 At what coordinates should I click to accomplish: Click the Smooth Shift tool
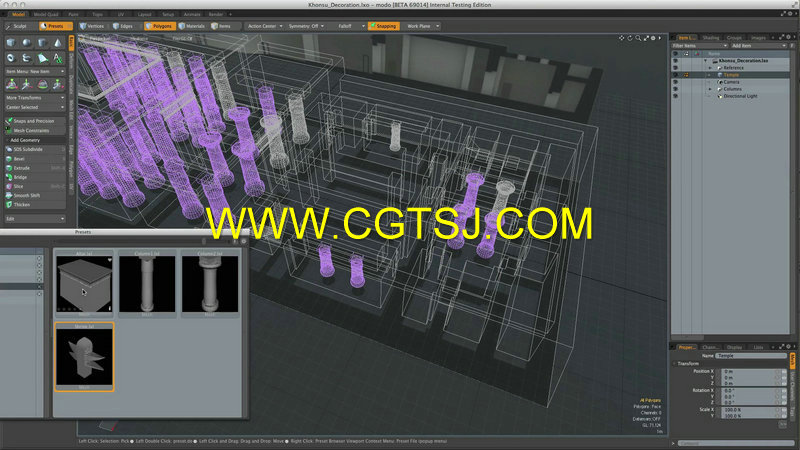coord(35,195)
